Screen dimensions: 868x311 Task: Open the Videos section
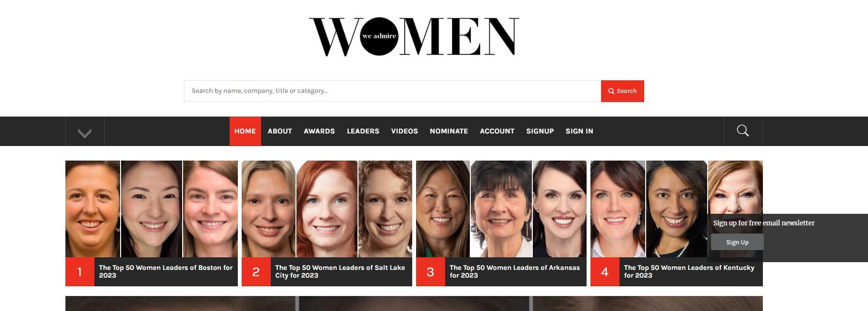(x=404, y=131)
